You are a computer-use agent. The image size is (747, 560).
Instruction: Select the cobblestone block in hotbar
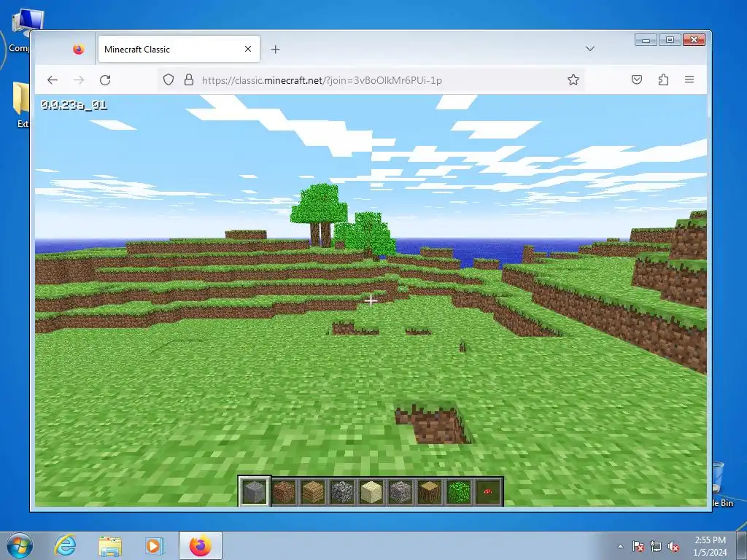pos(342,491)
